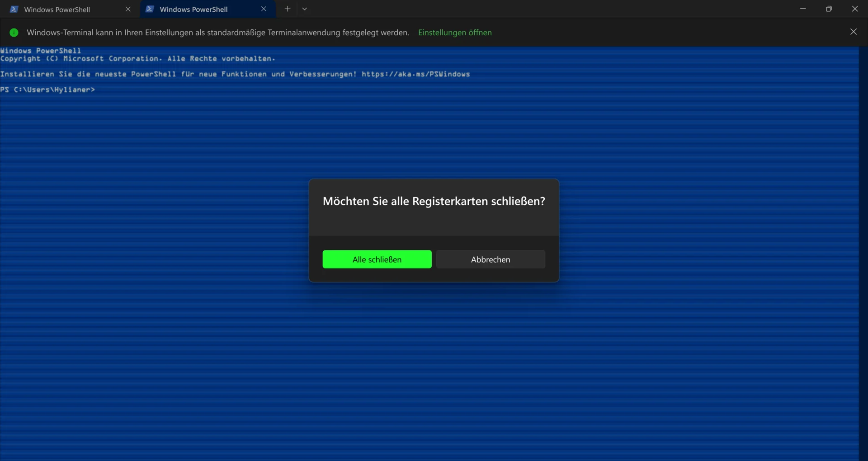Viewport: 868px width, 461px height.
Task: Click the PowerShell icon on the first tab
Action: (14, 9)
